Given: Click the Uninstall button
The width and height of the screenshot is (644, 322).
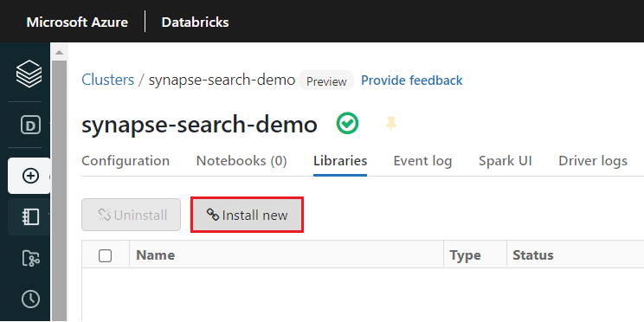Looking at the screenshot, I should coord(131,215).
